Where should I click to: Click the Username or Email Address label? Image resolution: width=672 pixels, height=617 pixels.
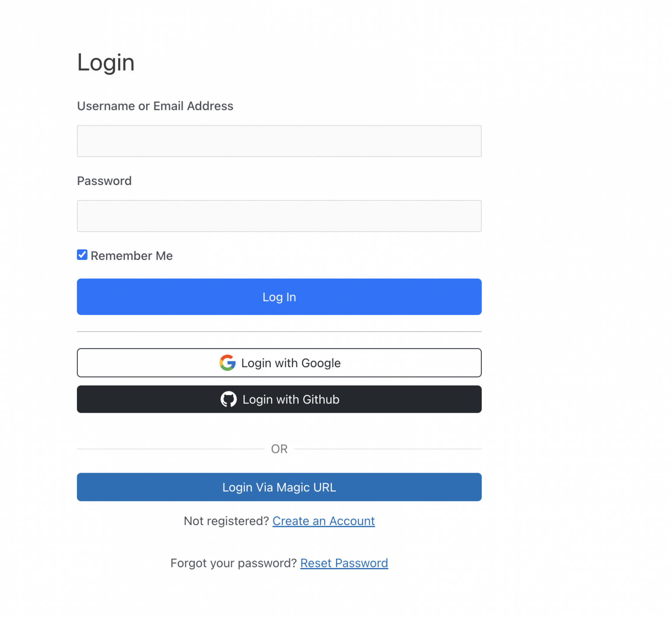click(x=155, y=106)
